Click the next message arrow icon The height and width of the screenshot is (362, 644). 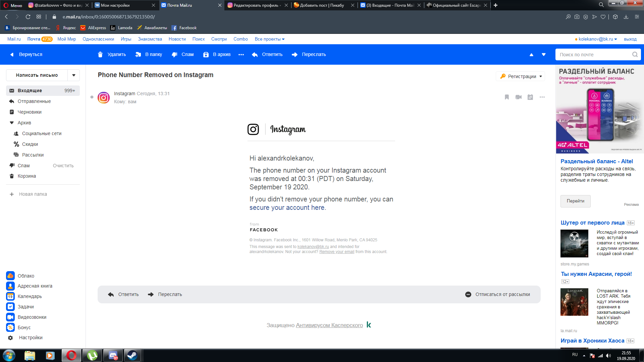click(x=543, y=54)
